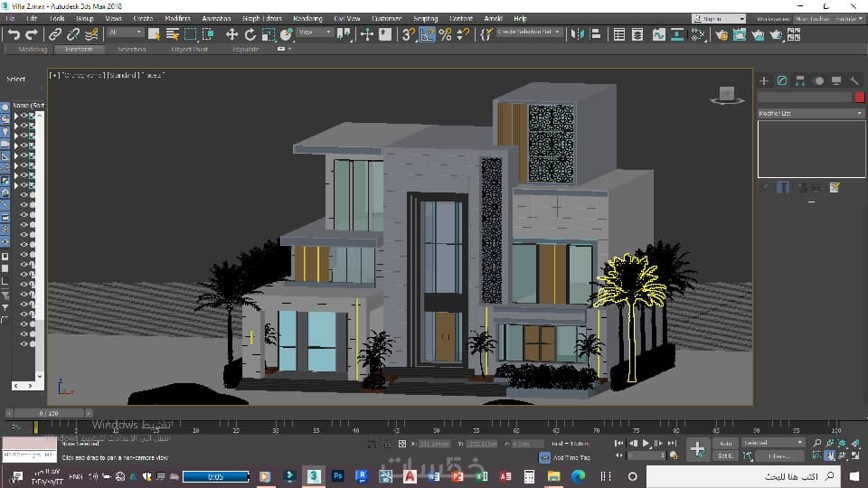The width and height of the screenshot is (868, 488).
Task: Click the Window/Crossing selection icon
Action: [x=209, y=34]
